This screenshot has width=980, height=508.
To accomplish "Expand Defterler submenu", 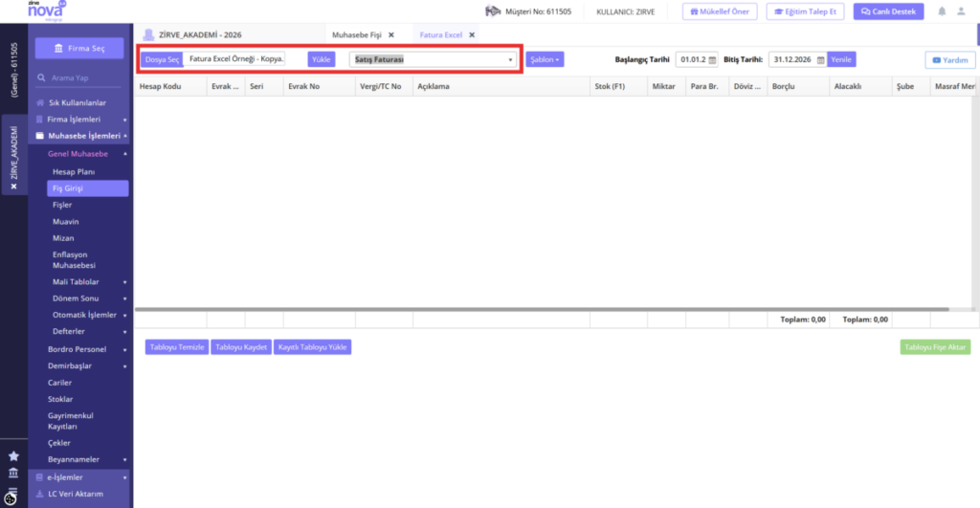I will pyautogui.click(x=125, y=332).
